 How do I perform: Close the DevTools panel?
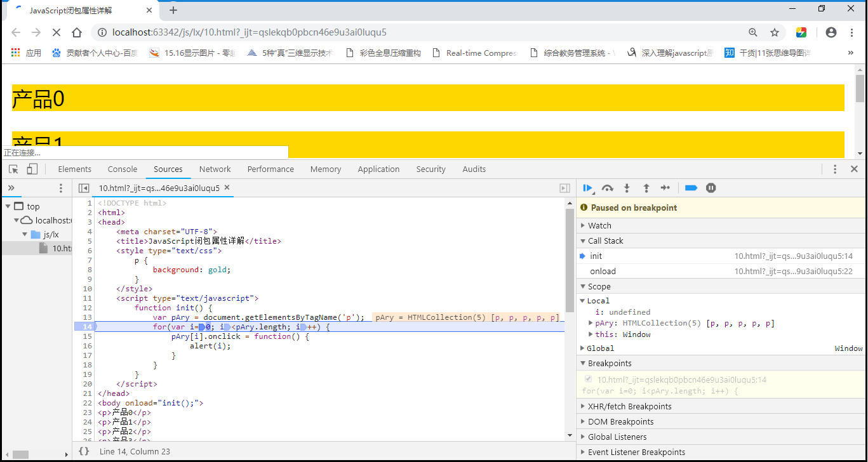(854, 169)
